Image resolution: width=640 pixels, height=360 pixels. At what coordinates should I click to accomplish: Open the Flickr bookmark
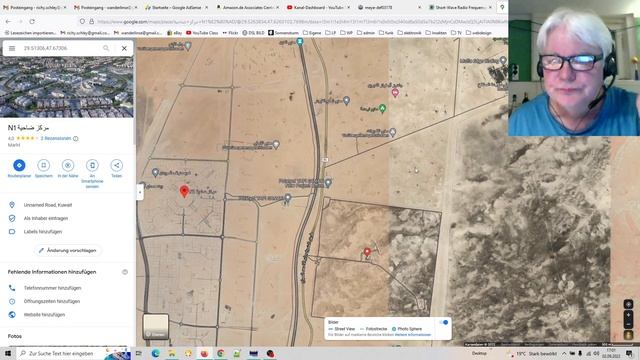(x=231, y=33)
